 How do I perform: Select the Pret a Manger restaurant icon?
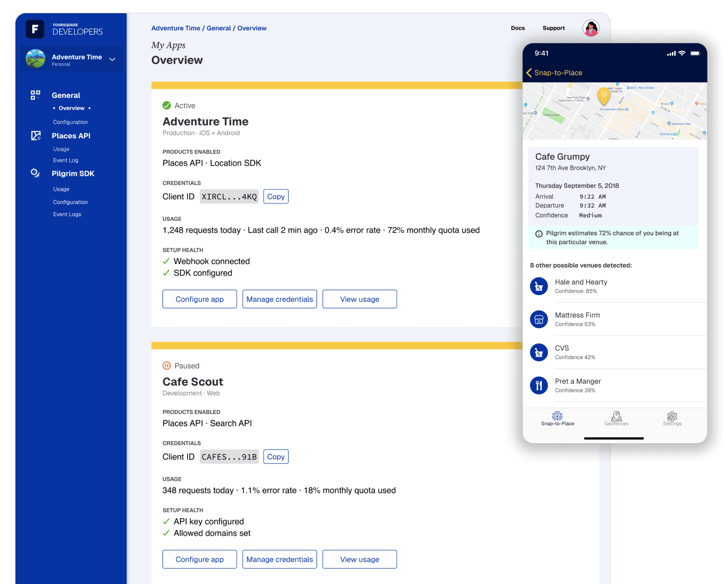point(539,386)
